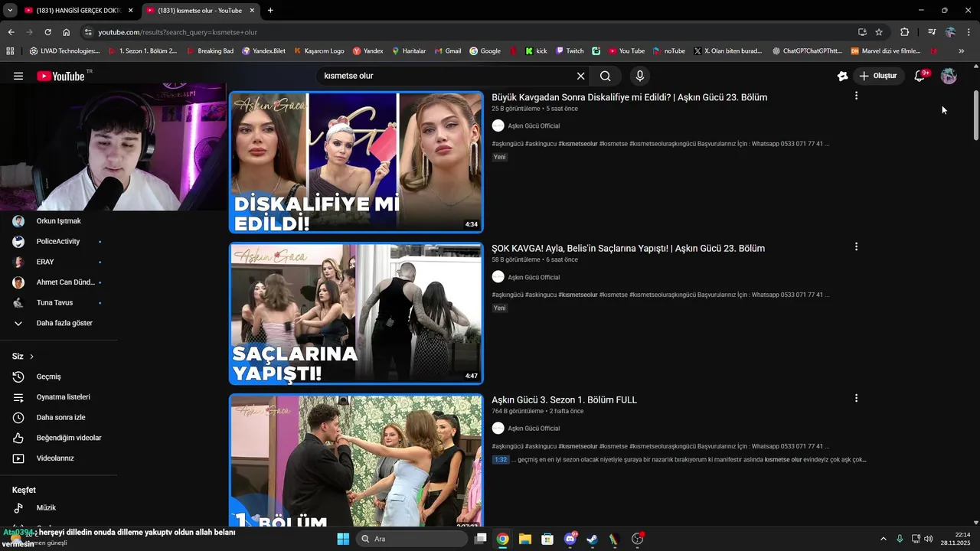Image resolution: width=980 pixels, height=551 pixels.
Task: Open a new Chrome tab
Action: [x=270, y=11]
